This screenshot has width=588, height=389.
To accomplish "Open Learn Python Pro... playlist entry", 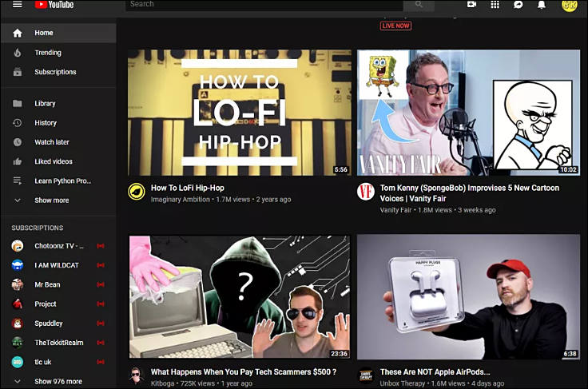I will 58,181.
